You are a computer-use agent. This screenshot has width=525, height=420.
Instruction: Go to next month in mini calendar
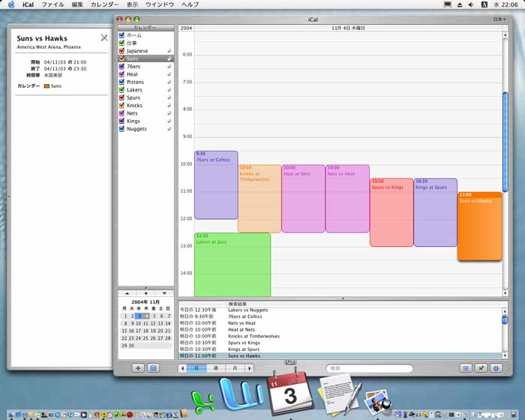164,292
